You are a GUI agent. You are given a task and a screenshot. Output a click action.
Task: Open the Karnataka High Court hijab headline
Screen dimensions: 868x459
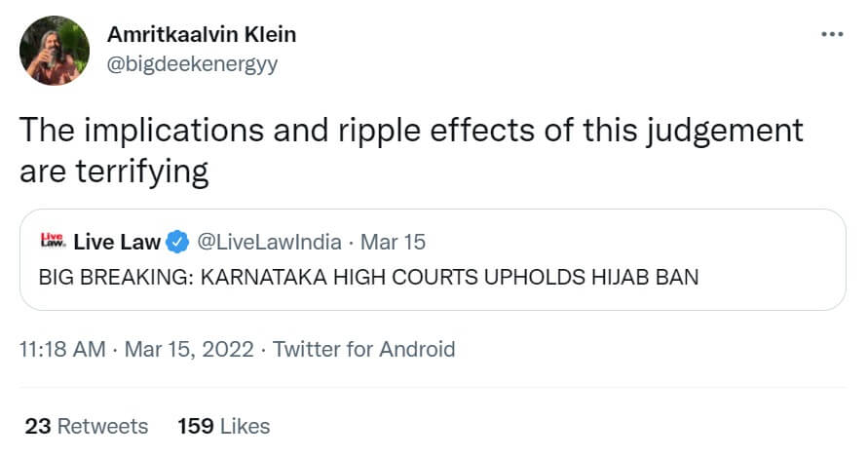tap(368, 277)
